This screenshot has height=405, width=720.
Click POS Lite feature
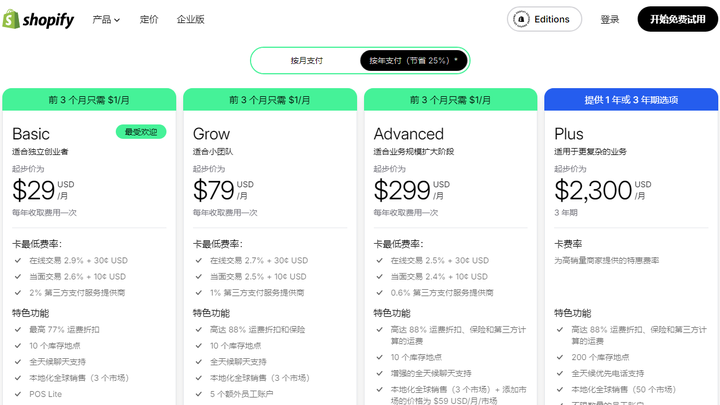click(45, 394)
